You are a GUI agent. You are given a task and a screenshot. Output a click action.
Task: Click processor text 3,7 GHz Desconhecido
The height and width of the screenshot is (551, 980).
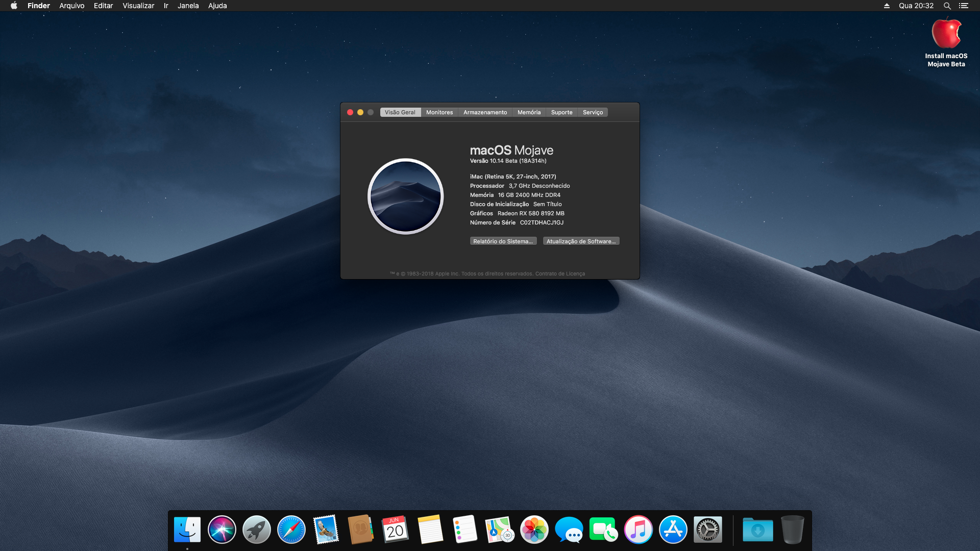539,186
